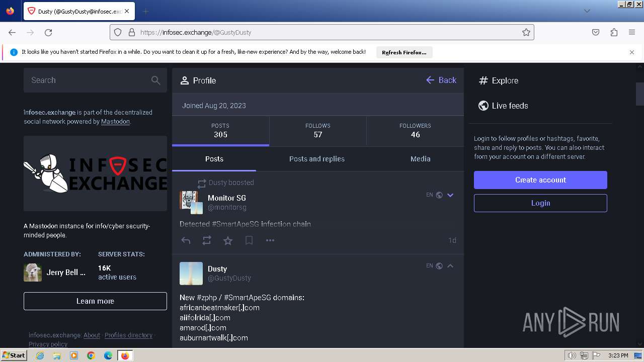Reply to the Monitor SG post
Image resolution: width=644 pixels, height=362 pixels.
(x=186, y=241)
